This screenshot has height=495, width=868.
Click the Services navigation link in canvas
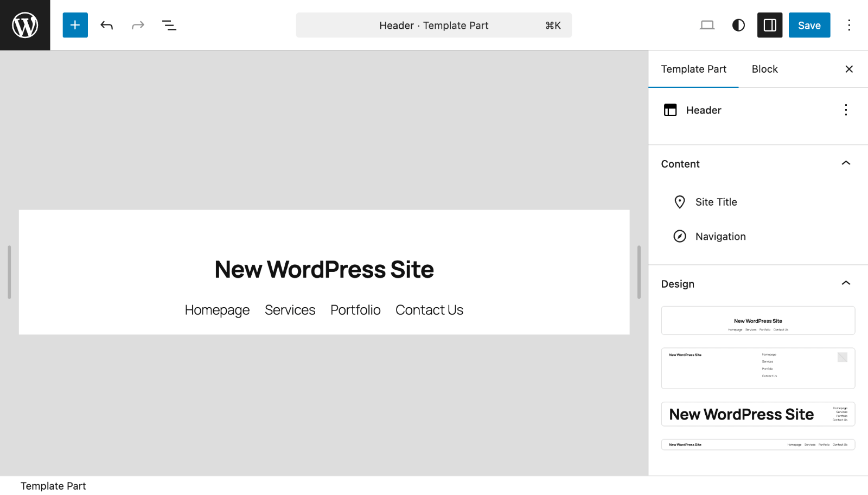click(290, 310)
